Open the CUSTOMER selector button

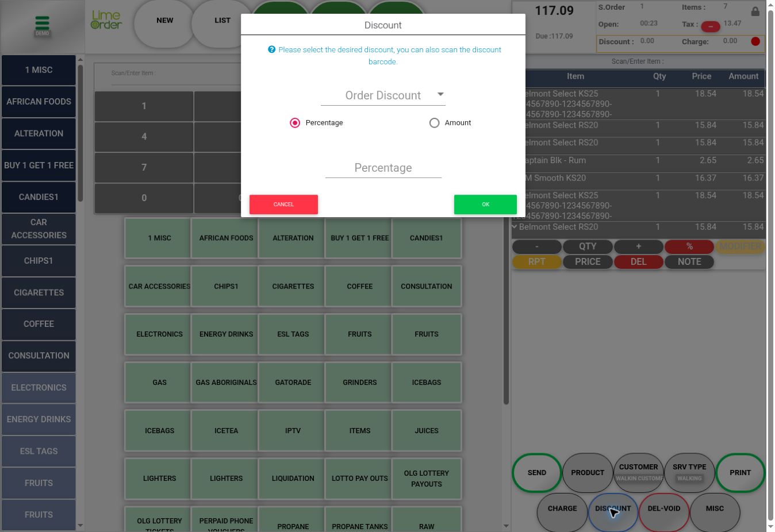tap(639, 473)
